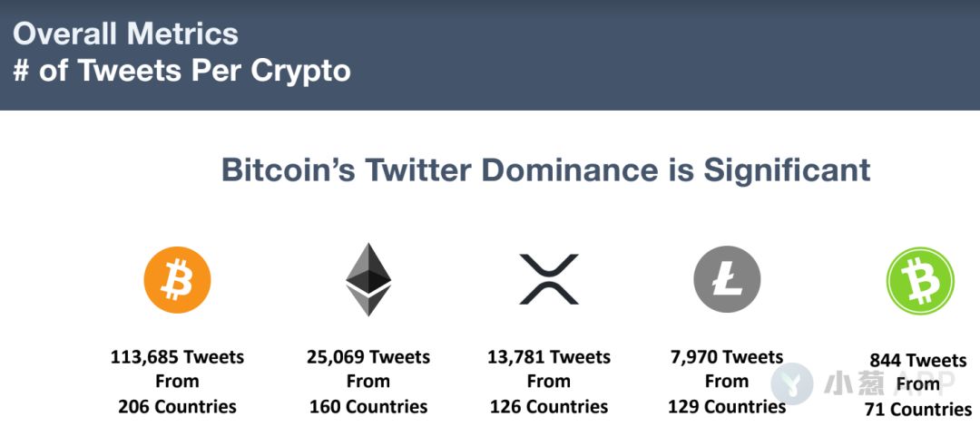Click the Ethereum diamond logo
Image resolution: width=980 pixels, height=426 pixels.
pyautogui.click(x=368, y=279)
